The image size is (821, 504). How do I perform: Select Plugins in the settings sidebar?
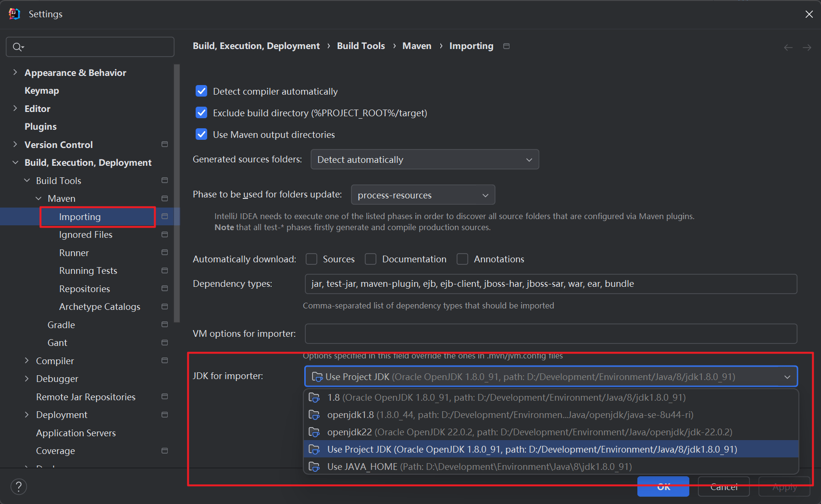(40, 126)
